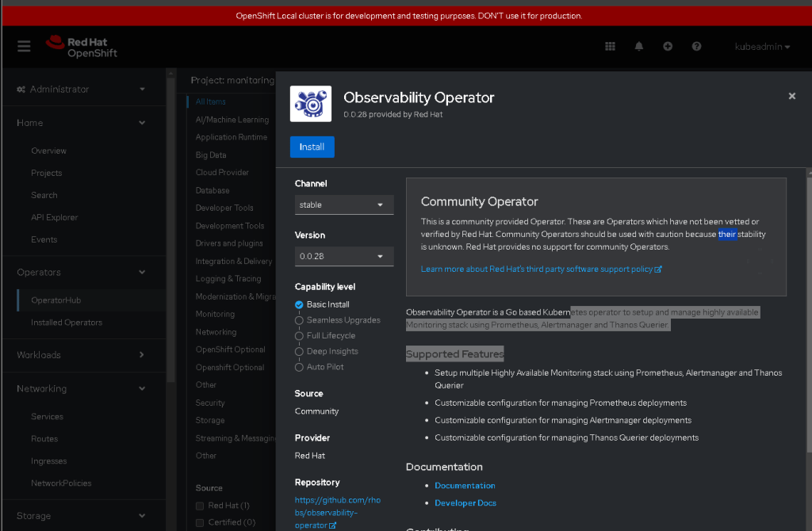The height and width of the screenshot is (531, 812).
Task: Select the All Items category
Action: [211, 102]
